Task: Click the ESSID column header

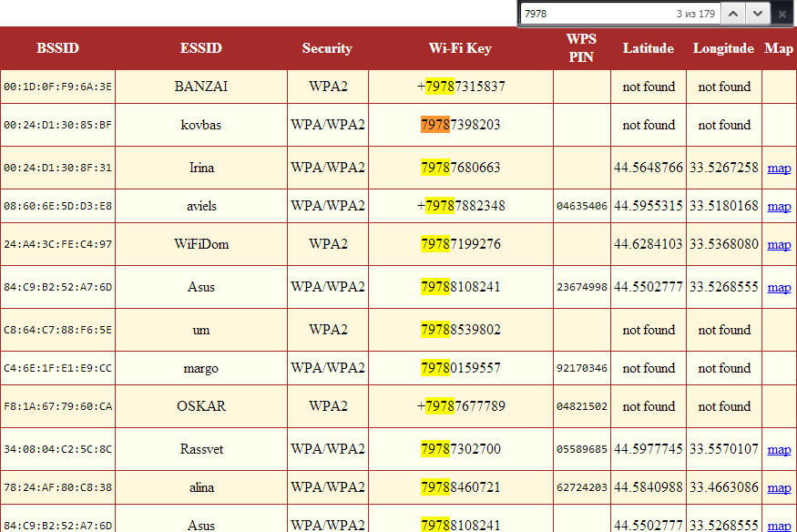Action: (201, 48)
